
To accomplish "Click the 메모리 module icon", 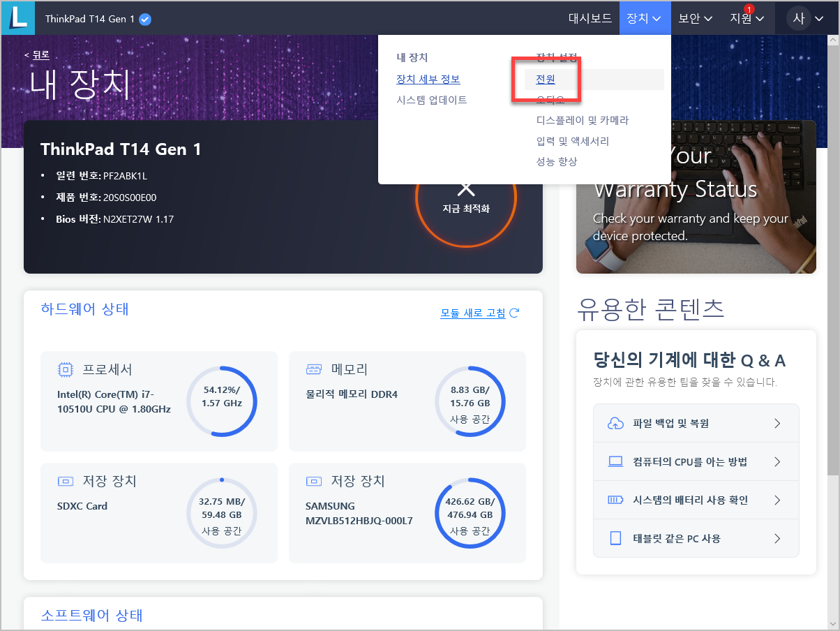I will click(x=314, y=369).
